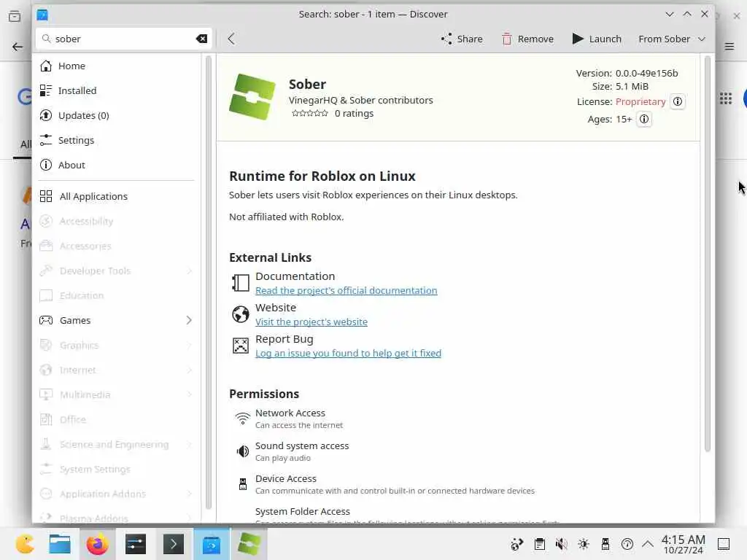Open the apps grid in background window
The width and height of the screenshot is (747, 560).
726,98
